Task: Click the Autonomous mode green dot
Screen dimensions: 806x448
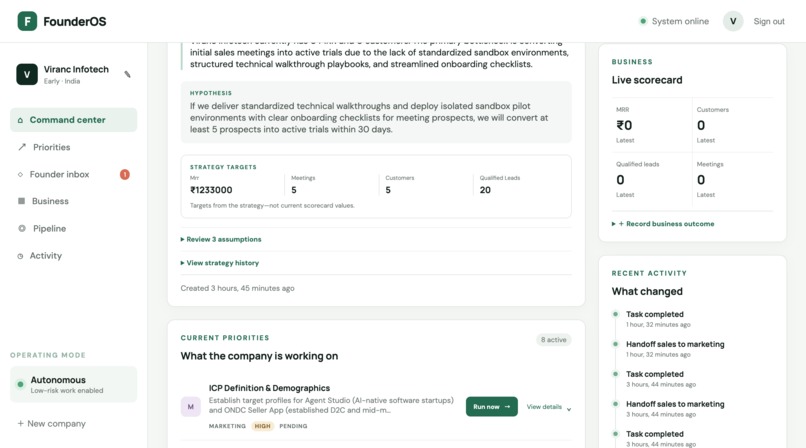Action: pos(20,384)
